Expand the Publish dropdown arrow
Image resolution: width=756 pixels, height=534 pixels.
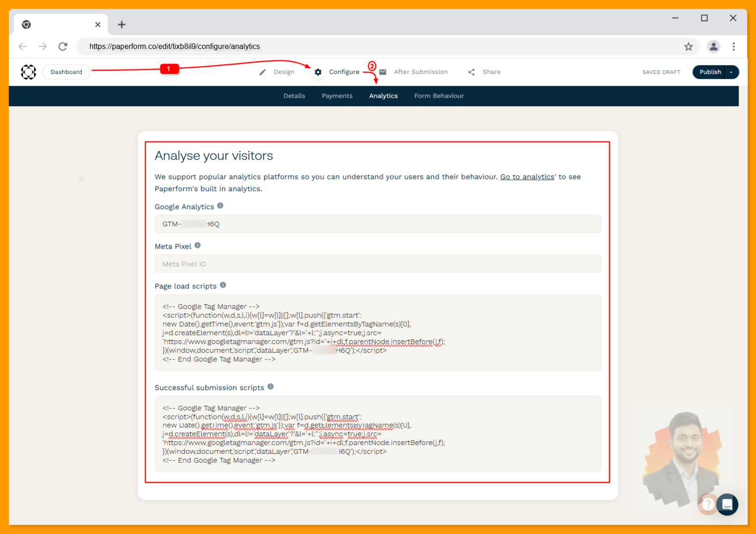pyautogui.click(x=731, y=72)
